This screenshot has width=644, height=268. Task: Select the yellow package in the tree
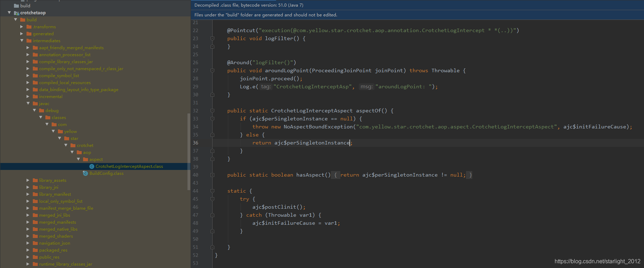tap(71, 132)
